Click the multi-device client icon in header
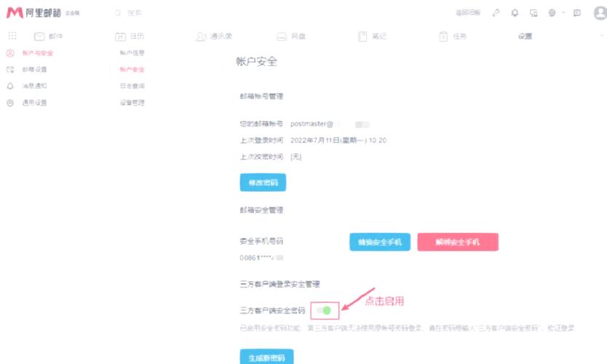 point(533,13)
